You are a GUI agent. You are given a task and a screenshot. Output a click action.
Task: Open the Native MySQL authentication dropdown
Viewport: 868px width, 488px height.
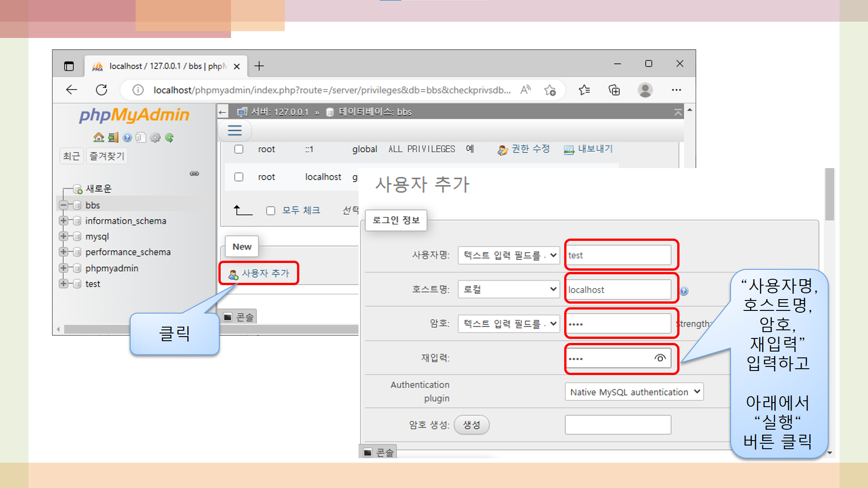[x=634, y=392]
